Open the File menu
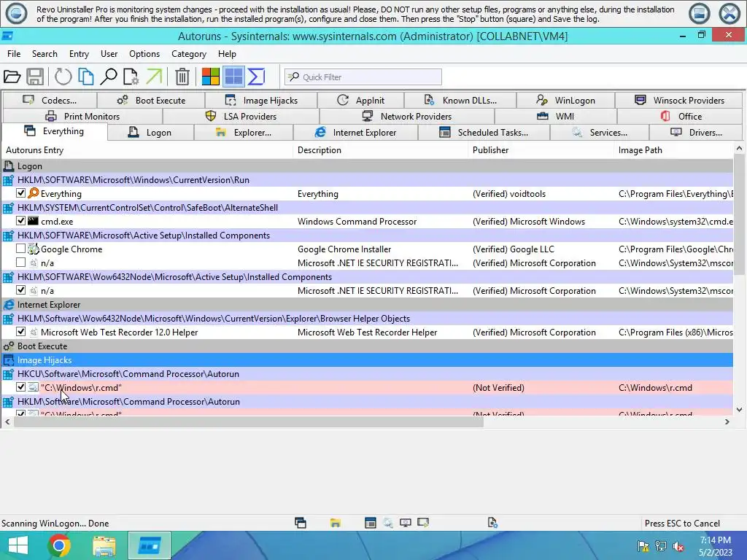This screenshot has height=560, width=747. pyautogui.click(x=14, y=54)
